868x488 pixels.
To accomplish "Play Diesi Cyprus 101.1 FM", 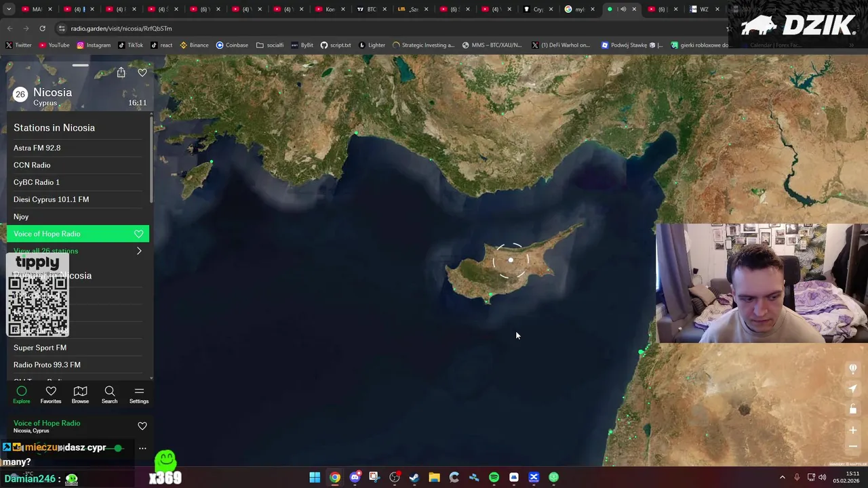I will click(78, 199).
